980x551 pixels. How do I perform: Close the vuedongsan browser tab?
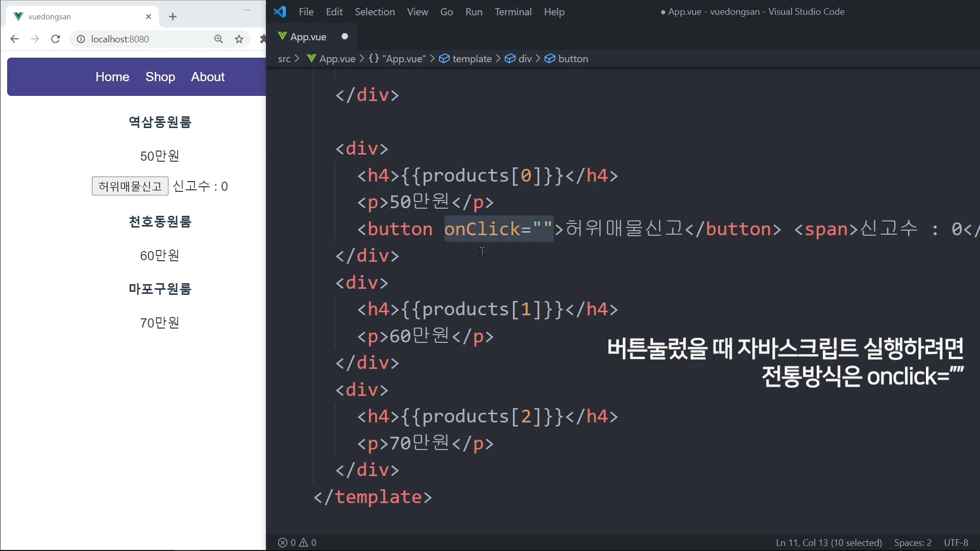[x=149, y=17]
